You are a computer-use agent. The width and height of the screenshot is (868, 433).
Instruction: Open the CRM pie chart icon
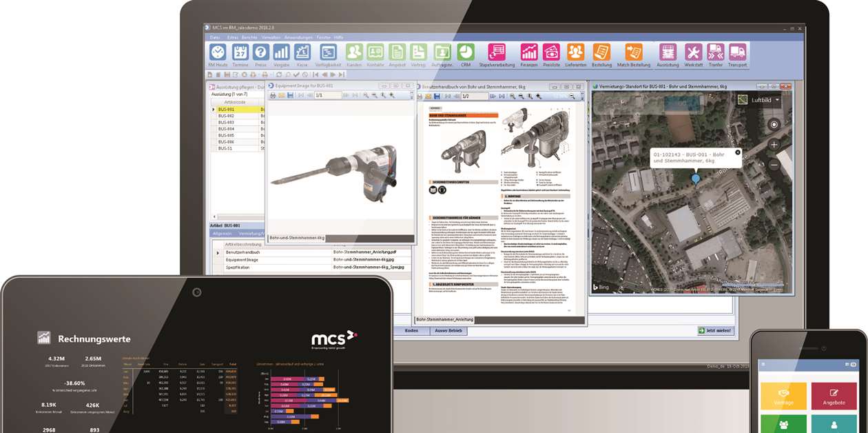(466, 52)
